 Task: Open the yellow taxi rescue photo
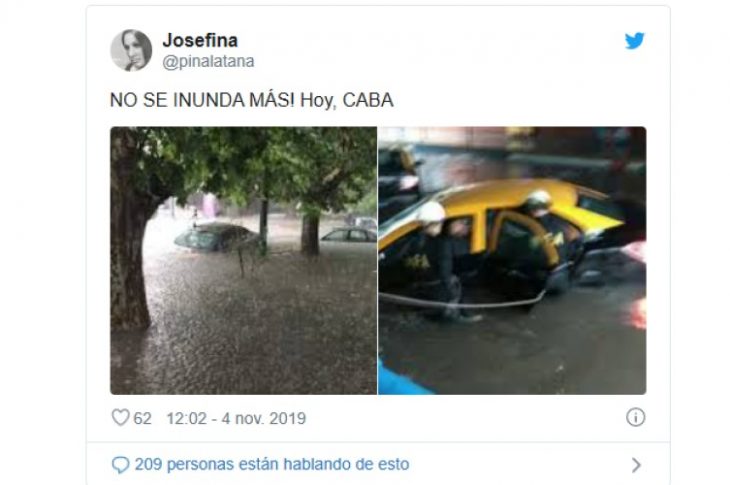tap(512, 261)
